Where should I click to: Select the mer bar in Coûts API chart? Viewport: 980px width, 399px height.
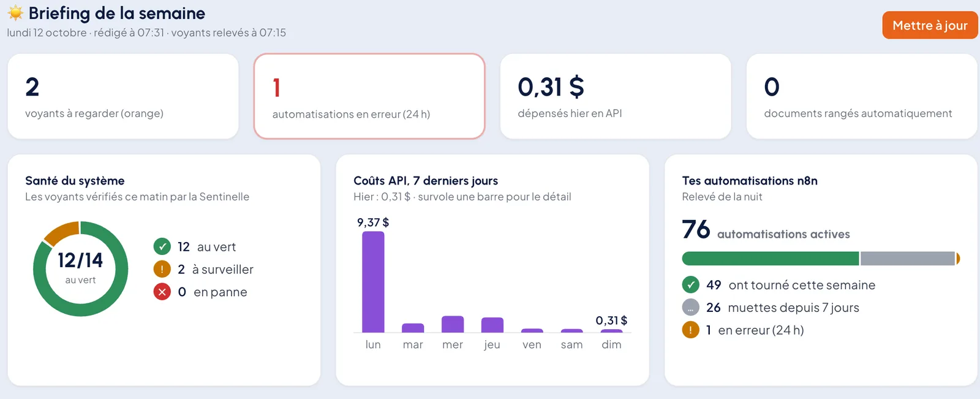pos(453,324)
